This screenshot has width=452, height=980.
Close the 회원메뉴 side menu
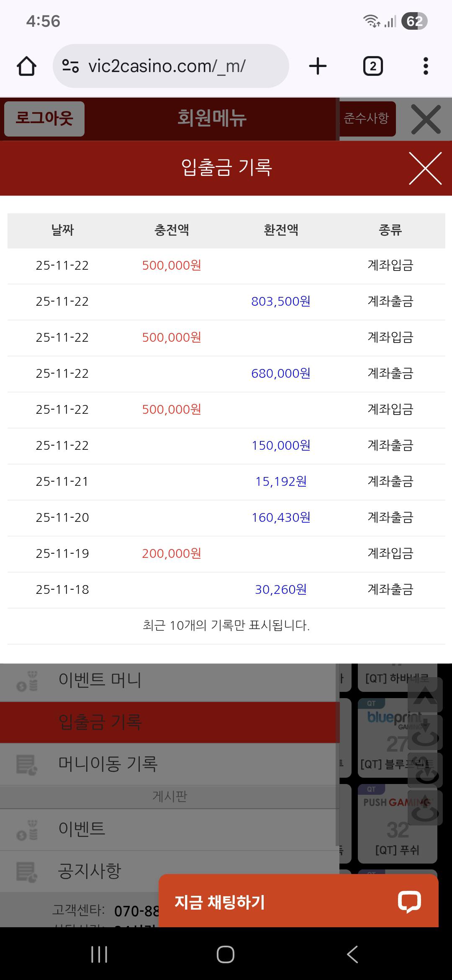coord(426,119)
